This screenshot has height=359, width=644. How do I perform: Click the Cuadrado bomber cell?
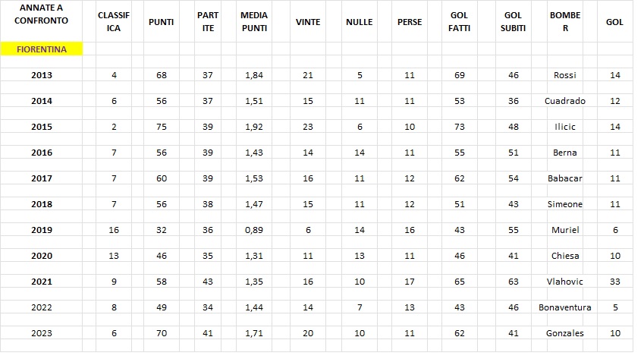point(564,101)
